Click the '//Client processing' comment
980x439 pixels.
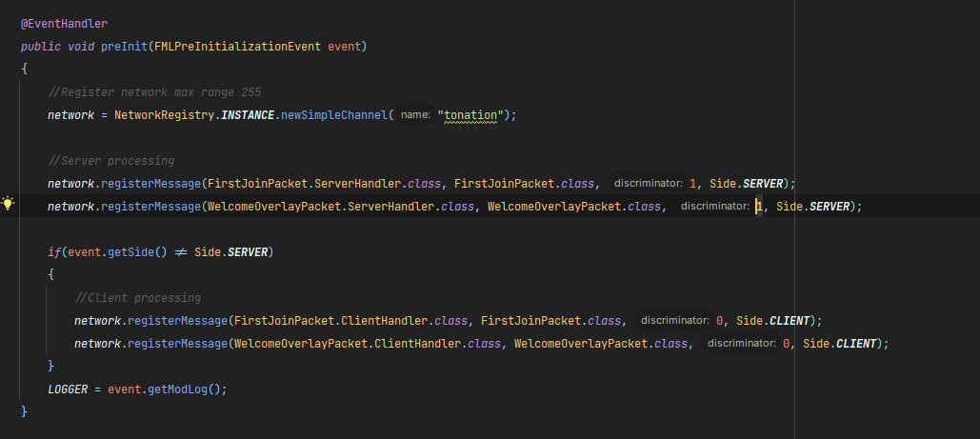pyautogui.click(x=138, y=297)
